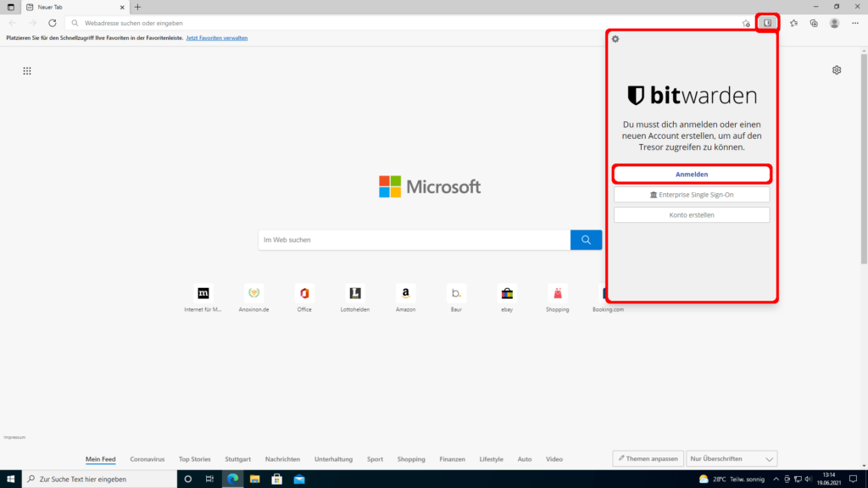The image size is (868, 488).
Task: Open Cortana circle icon on taskbar
Action: point(187,480)
